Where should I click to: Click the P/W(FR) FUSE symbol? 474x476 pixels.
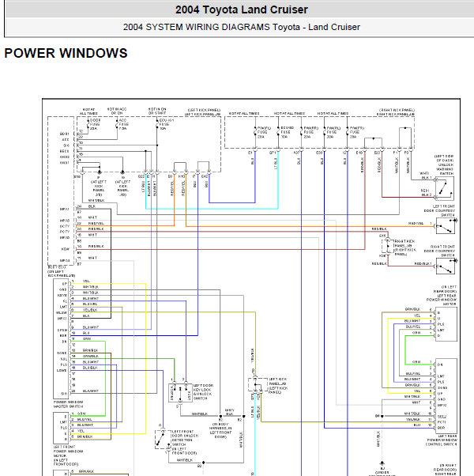point(348,132)
